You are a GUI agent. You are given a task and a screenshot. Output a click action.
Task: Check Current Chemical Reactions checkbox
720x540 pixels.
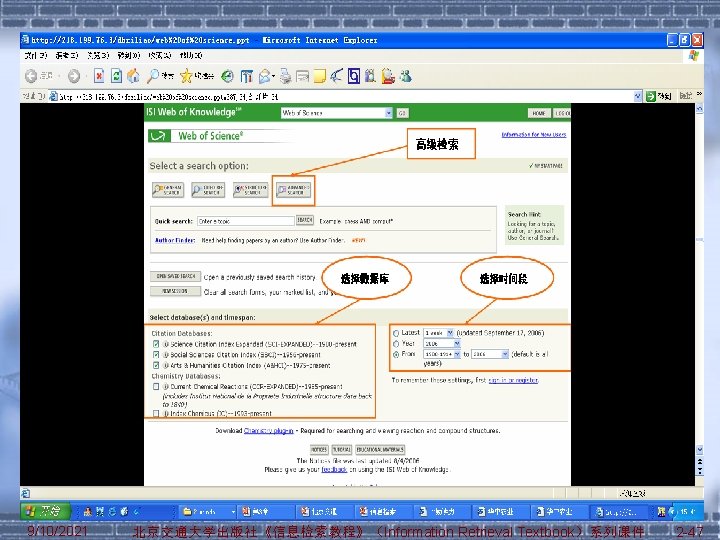(x=156, y=387)
